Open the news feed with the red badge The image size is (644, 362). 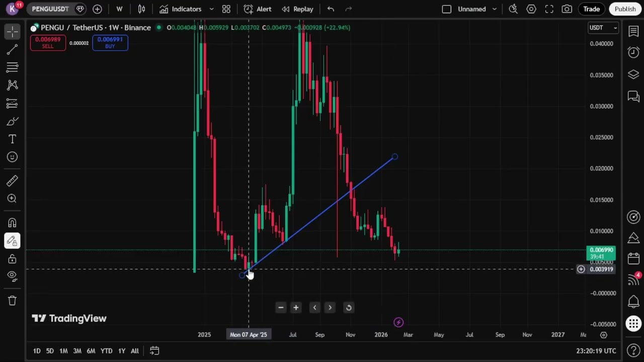click(x=633, y=280)
